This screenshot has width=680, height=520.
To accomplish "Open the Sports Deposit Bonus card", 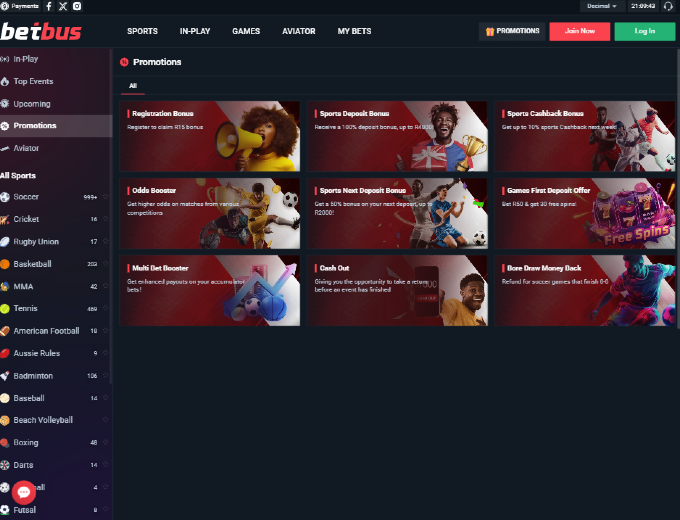I will click(x=397, y=136).
